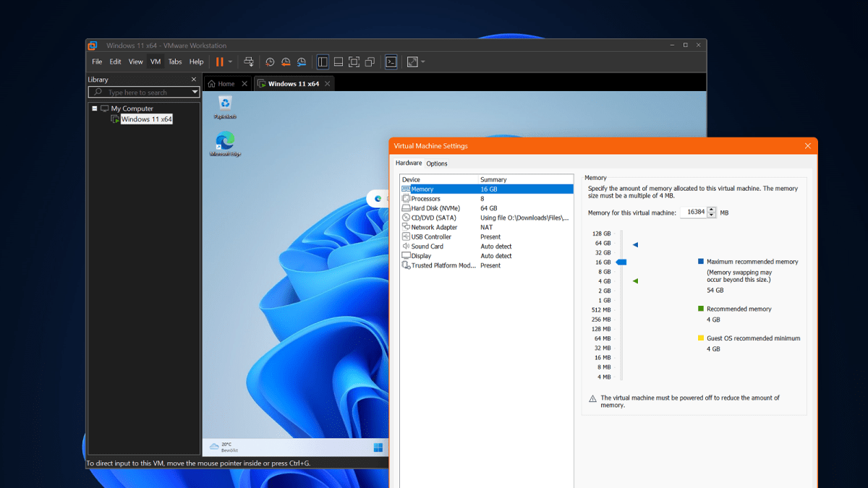
Task: Revert the VM to its latest snapshot
Action: pos(285,61)
